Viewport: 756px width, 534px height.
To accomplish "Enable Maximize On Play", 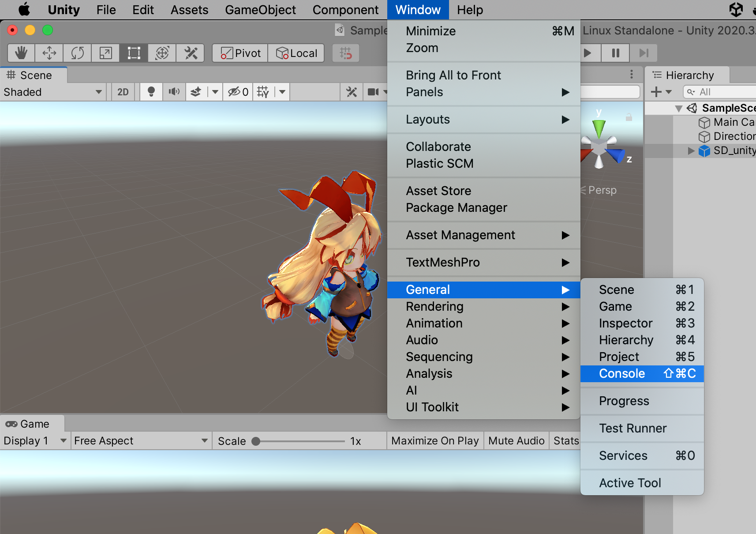I will pyautogui.click(x=434, y=440).
